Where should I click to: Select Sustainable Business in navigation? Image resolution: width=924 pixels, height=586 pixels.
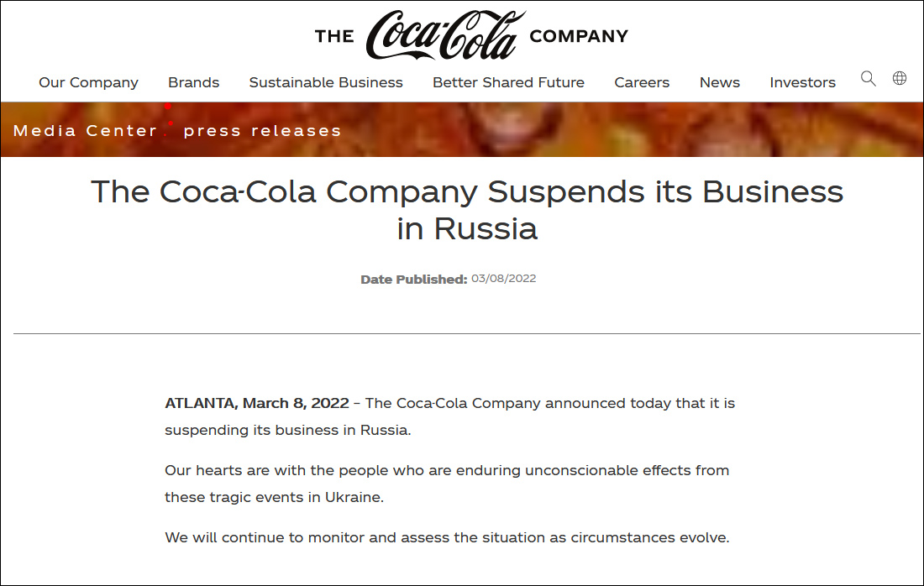(x=326, y=82)
